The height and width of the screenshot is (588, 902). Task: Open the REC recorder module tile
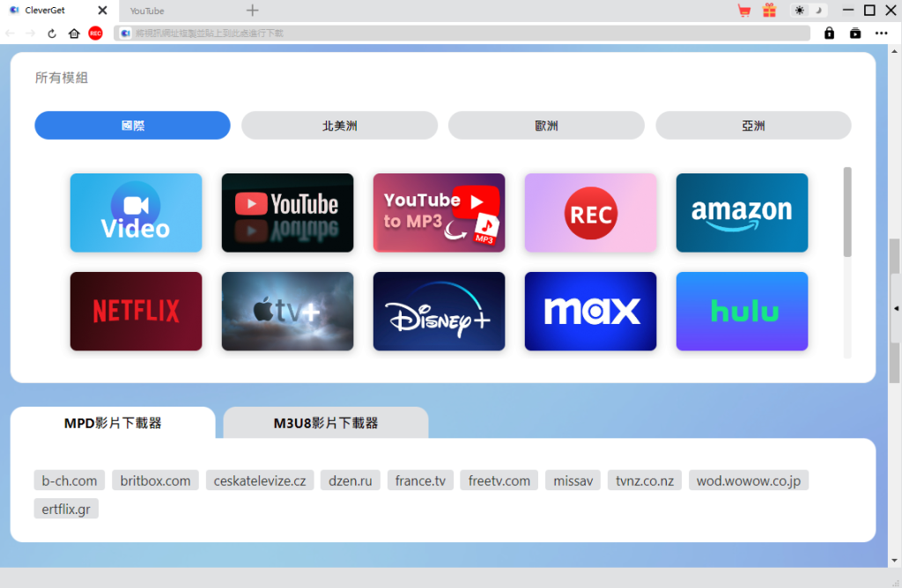click(590, 213)
